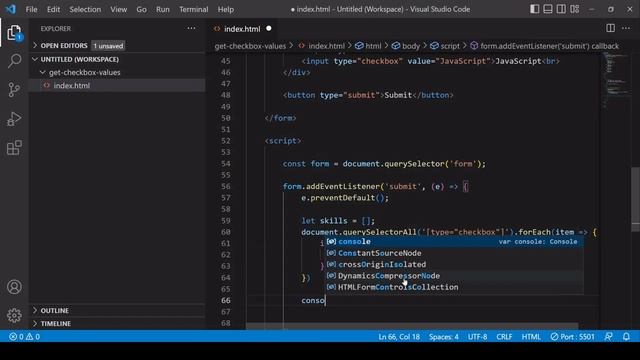Open the Go menu

click(141, 9)
